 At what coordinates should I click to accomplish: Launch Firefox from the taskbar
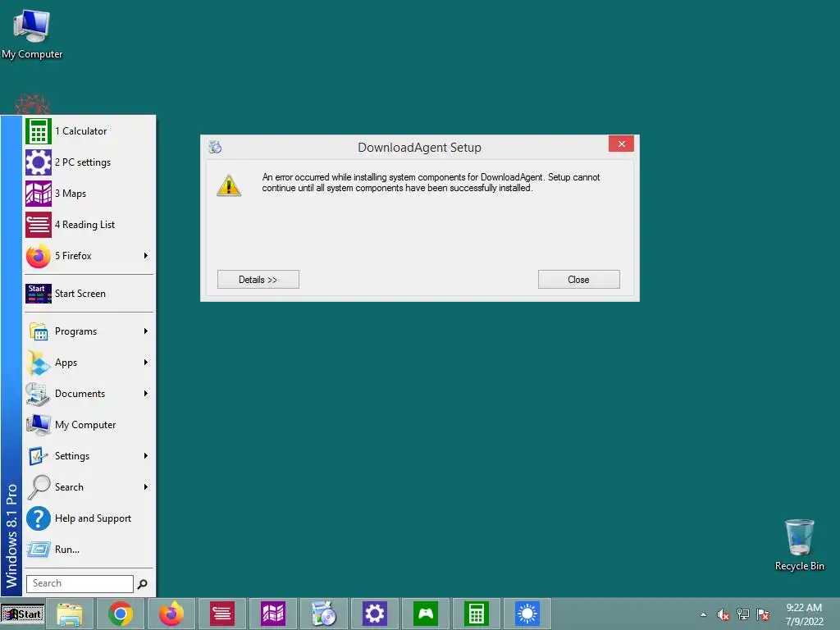click(171, 614)
